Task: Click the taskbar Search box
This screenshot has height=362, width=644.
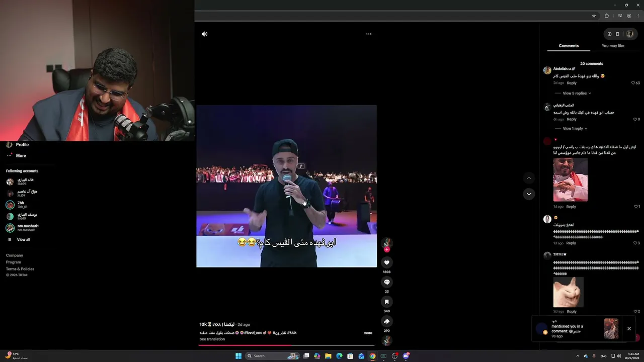Action: click(273, 356)
